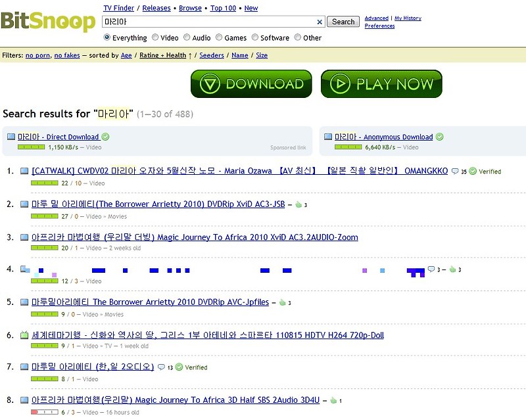Select the Video radio button

[x=155, y=37]
